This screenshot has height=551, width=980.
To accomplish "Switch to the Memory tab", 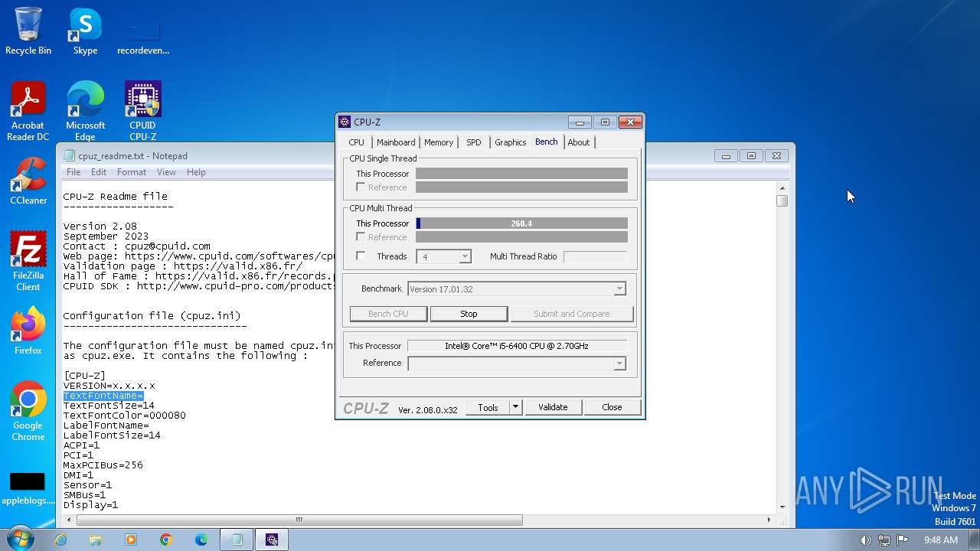I will [439, 142].
